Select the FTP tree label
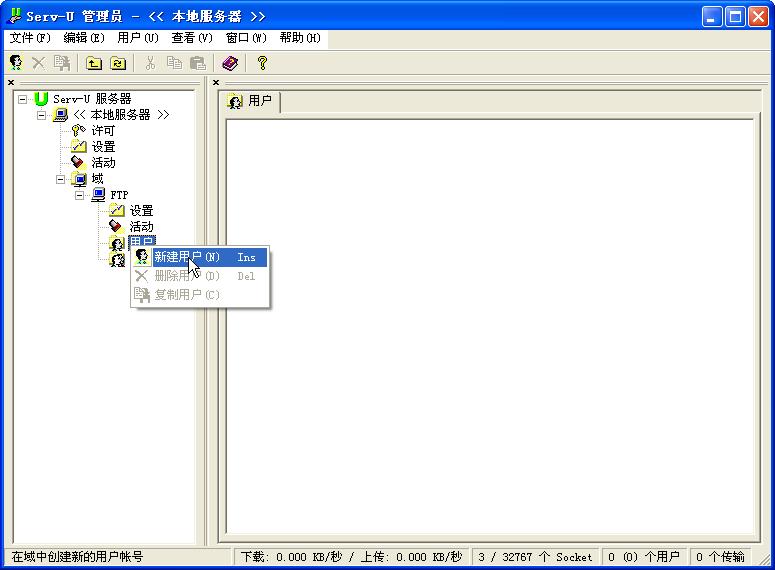 pos(119,195)
